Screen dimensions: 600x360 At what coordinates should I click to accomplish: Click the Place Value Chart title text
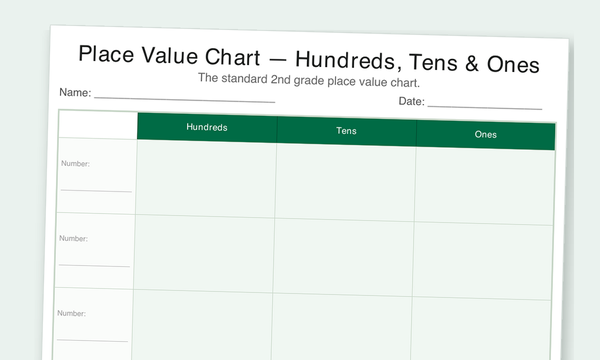pyautogui.click(x=309, y=59)
